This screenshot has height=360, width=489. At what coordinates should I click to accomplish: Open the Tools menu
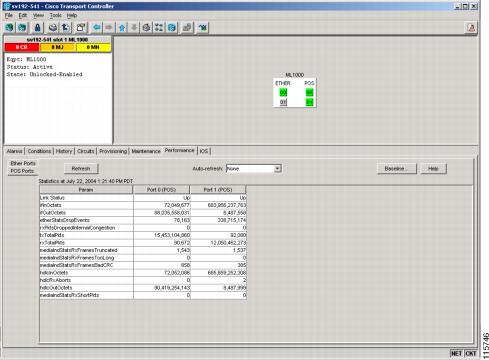55,15
